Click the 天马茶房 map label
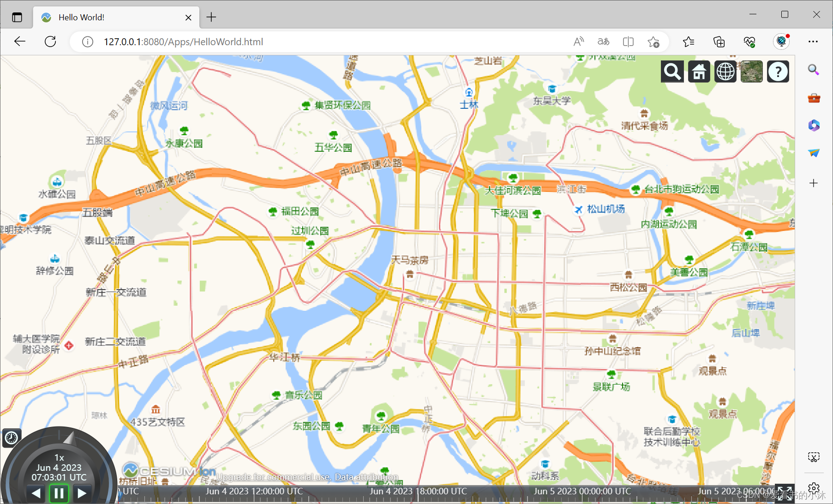 410,260
